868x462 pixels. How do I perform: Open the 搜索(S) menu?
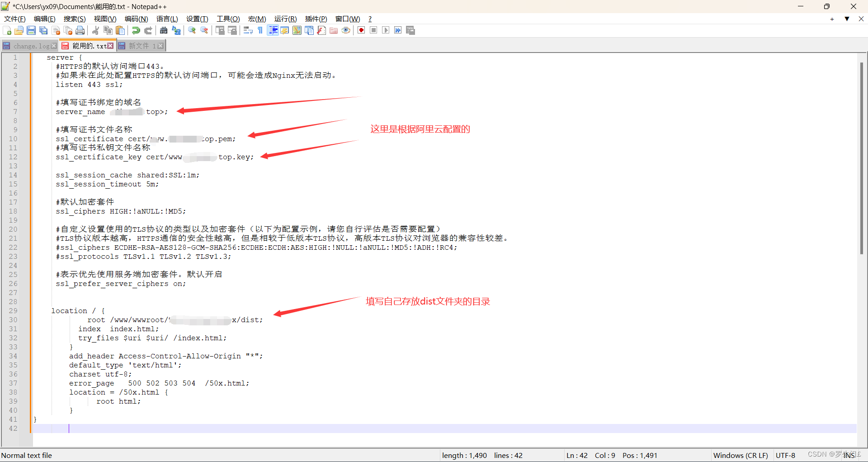point(75,19)
